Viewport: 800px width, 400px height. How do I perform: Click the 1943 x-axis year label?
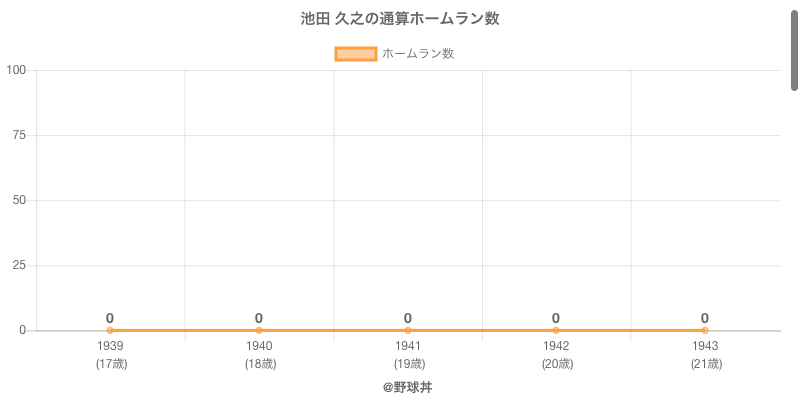(705, 346)
